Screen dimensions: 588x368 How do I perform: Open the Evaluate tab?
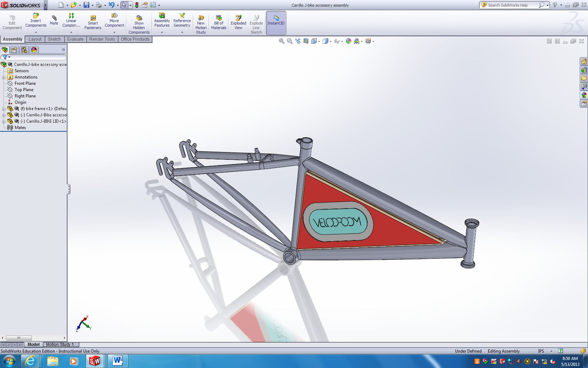(75, 39)
